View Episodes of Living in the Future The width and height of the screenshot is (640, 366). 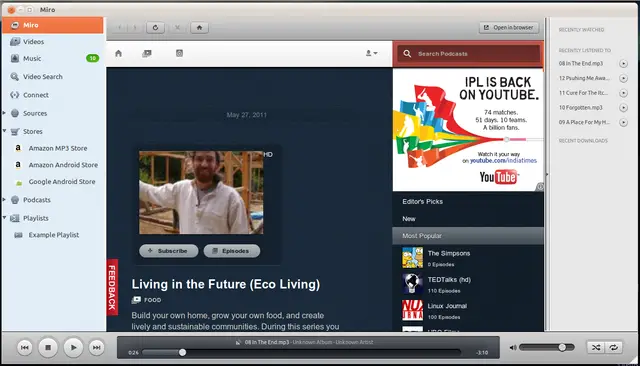click(x=232, y=251)
